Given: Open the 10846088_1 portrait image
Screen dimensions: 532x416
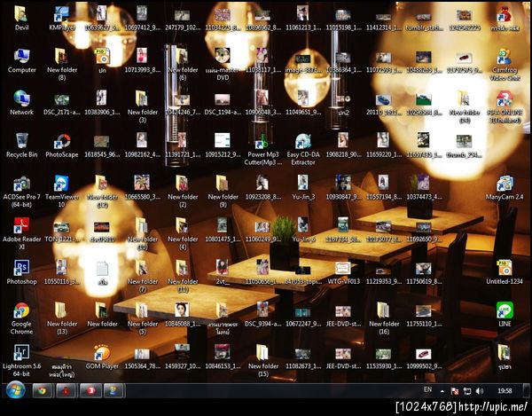Looking at the screenshot, I should [183, 315].
